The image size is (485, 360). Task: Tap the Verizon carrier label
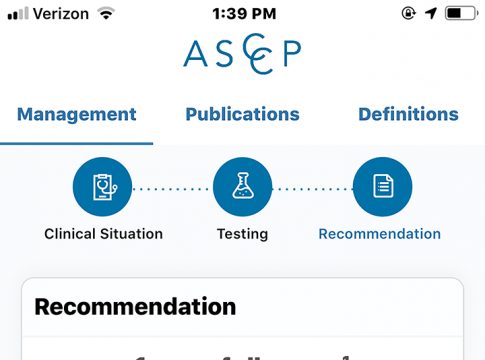tap(61, 14)
